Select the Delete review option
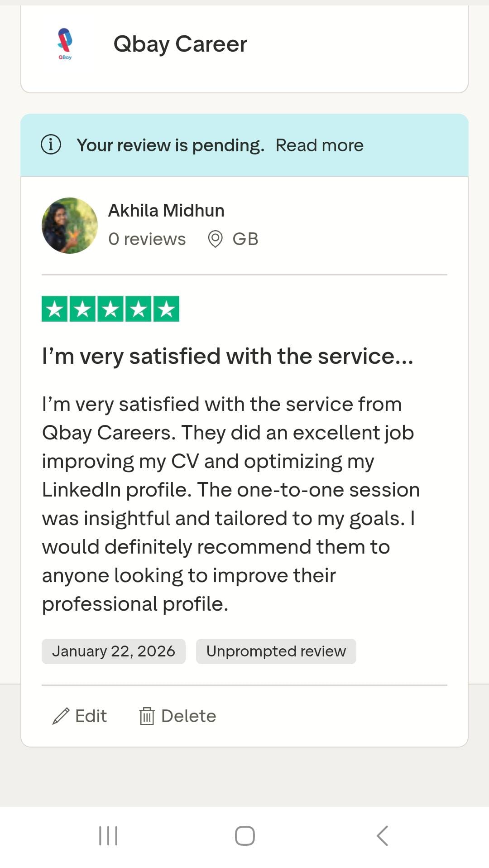489x868 pixels. coord(188,716)
